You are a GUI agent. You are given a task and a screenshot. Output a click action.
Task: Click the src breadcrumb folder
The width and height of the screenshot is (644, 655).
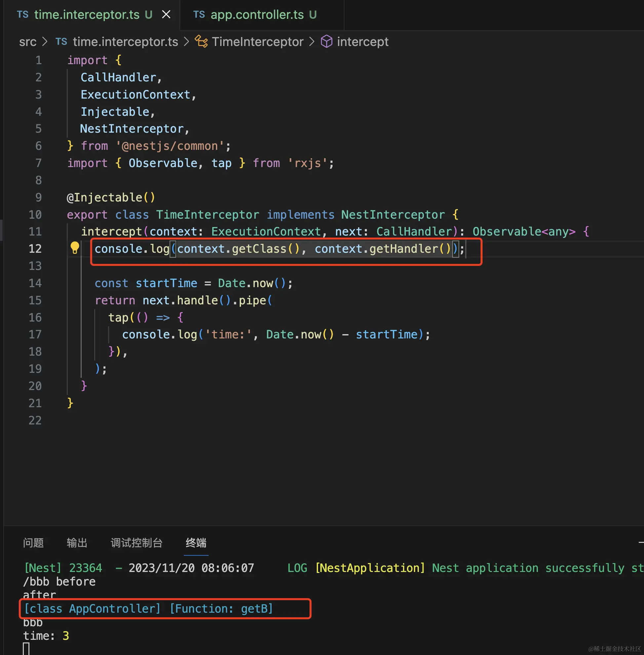click(28, 42)
